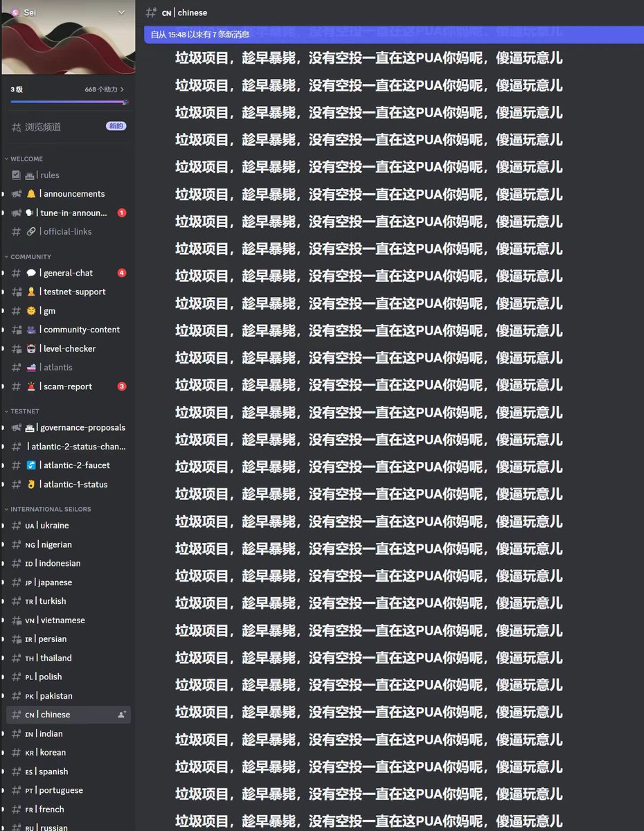The height and width of the screenshot is (831, 644).
Task: Open the PK pakistan channel
Action: click(68, 695)
